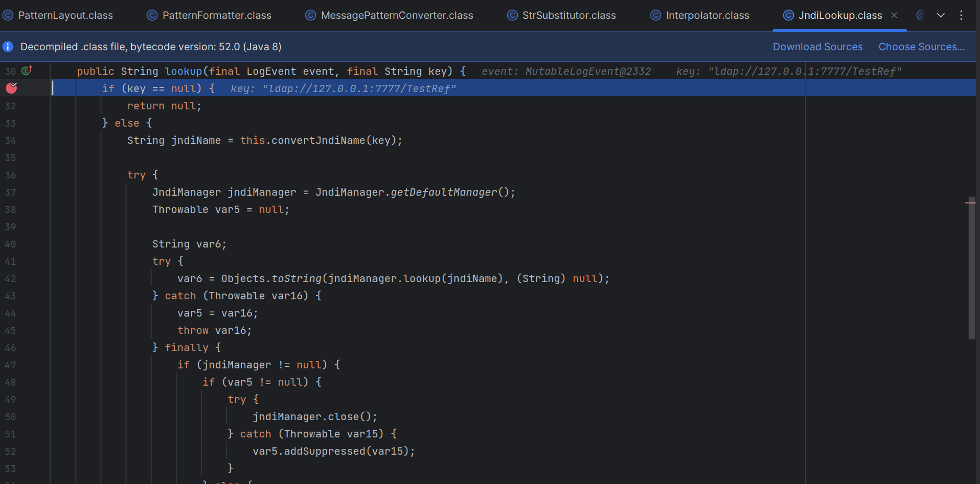The image size is (980, 484).
Task: Click the 'Decompiled .class file' banner text
Action: (151, 47)
